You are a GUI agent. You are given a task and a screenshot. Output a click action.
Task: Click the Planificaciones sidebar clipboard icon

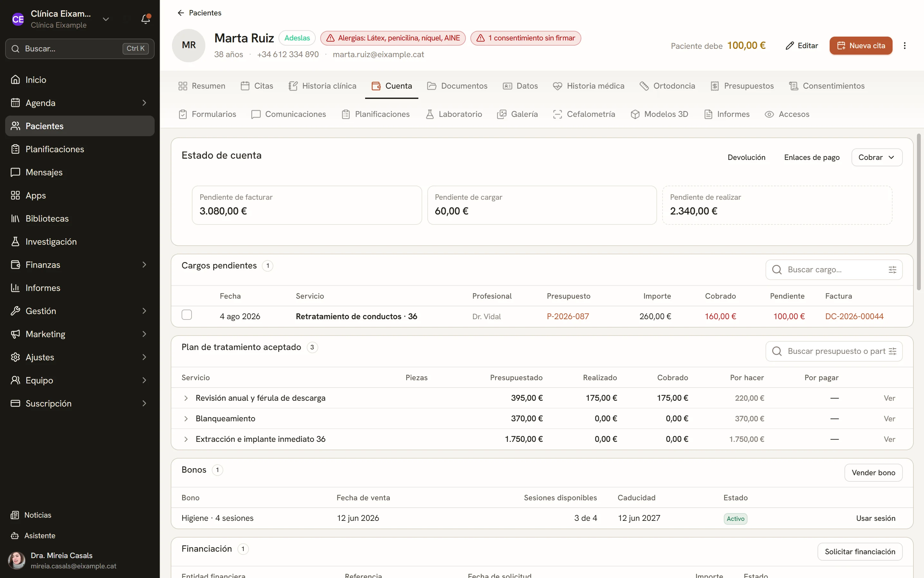pyautogui.click(x=15, y=149)
